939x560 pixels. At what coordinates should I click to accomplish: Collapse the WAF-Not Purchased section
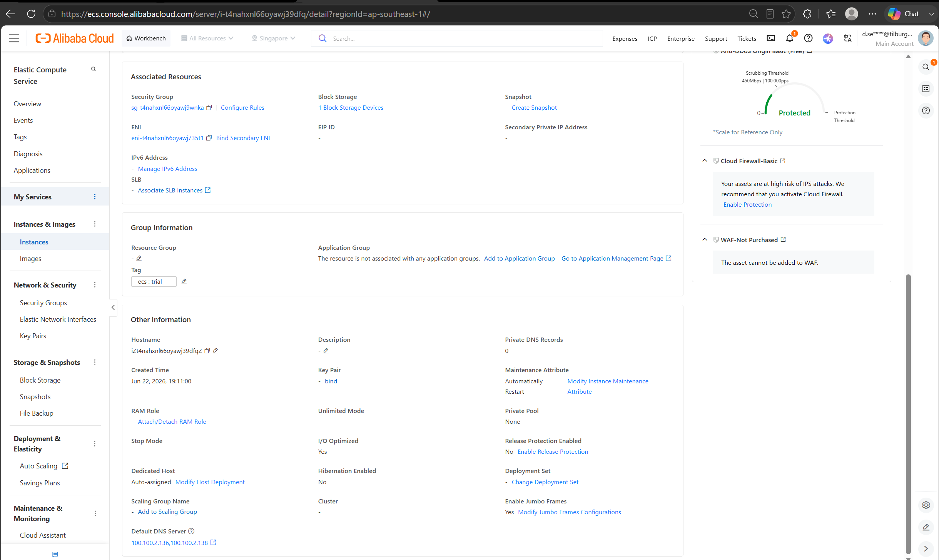click(705, 240)
